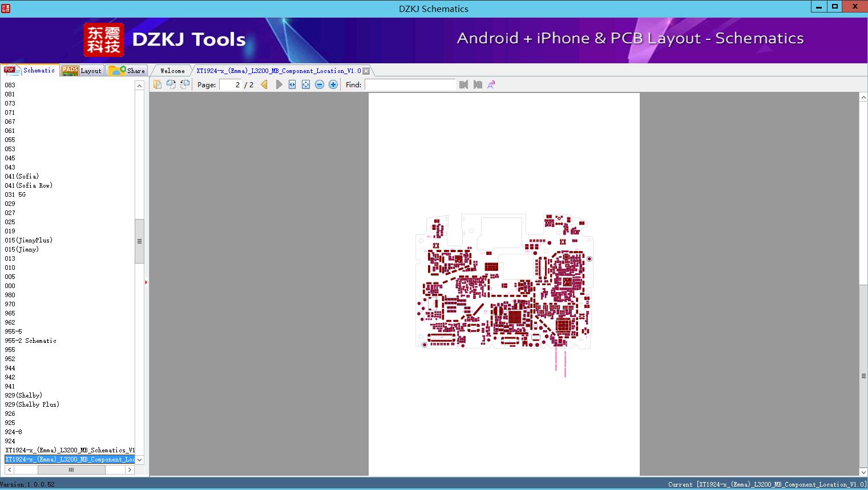Open the PADS Layout tab
Screen dimensions: 868x490
click(82, 71)
